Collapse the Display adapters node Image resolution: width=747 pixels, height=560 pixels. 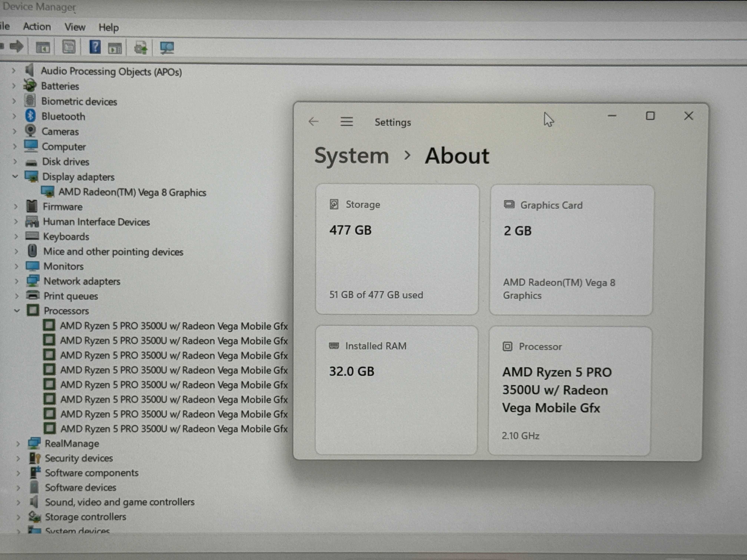tap(15, 176)
